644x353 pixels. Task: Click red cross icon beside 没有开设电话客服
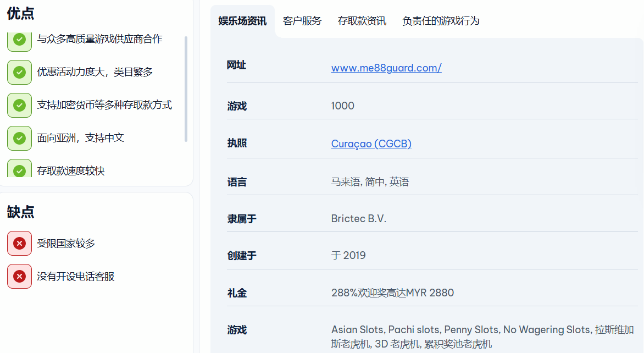pyautogui.click(x=19, y=276)
